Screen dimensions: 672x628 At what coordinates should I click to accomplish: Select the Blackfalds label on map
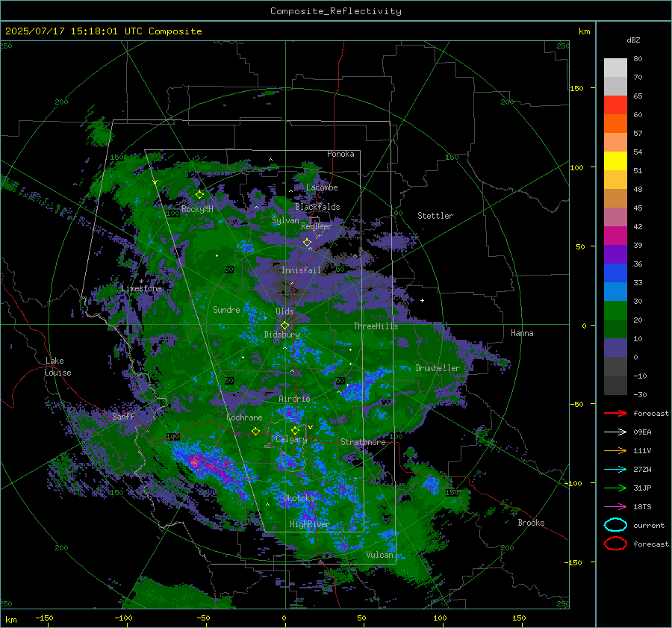pyautogui.click(x=317, y=207)
